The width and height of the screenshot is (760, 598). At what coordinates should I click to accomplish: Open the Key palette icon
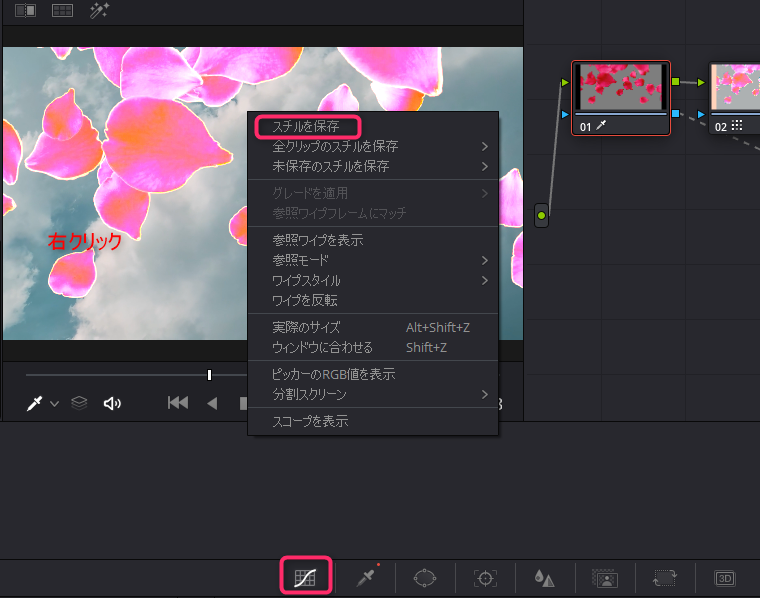click(605, 578)
